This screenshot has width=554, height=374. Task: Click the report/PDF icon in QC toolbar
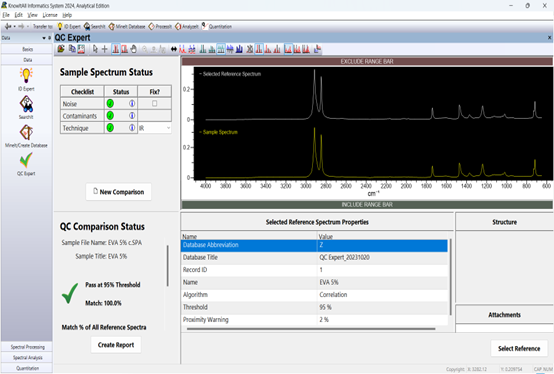[81, 49]
